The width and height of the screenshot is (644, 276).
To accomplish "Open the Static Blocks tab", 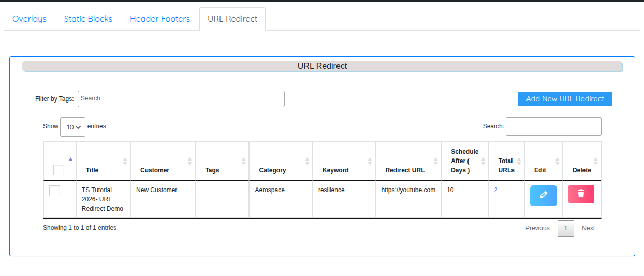I will [x=88, y=19].
